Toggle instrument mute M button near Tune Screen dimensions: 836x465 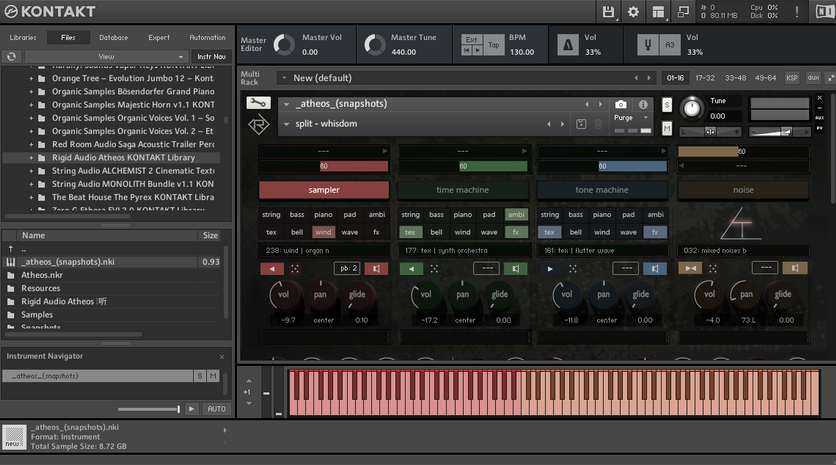point(667,128)
